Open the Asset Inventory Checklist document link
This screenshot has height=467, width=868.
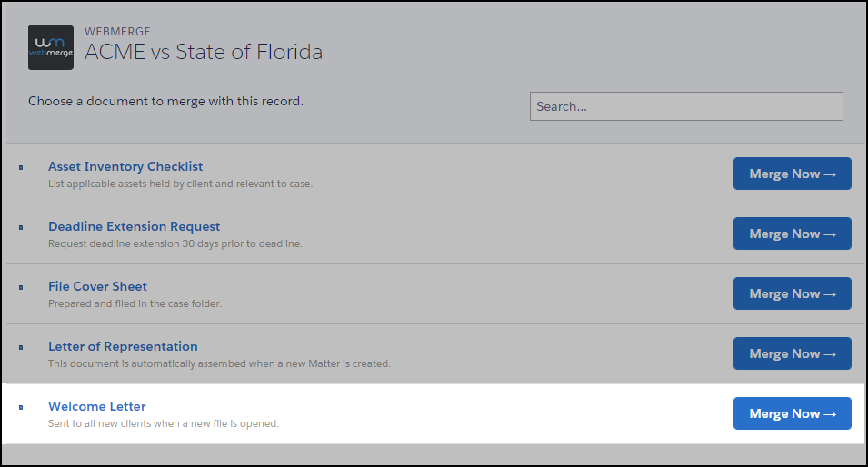(125, 166)
